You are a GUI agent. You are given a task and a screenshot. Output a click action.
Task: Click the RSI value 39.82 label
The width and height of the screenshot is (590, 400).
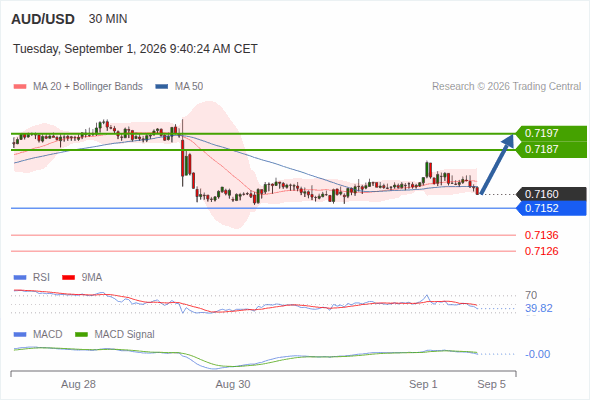[x=539, y=309]
